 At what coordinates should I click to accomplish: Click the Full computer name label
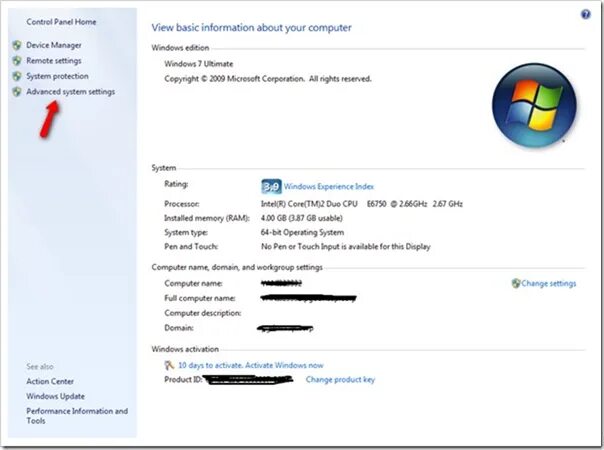200,298
